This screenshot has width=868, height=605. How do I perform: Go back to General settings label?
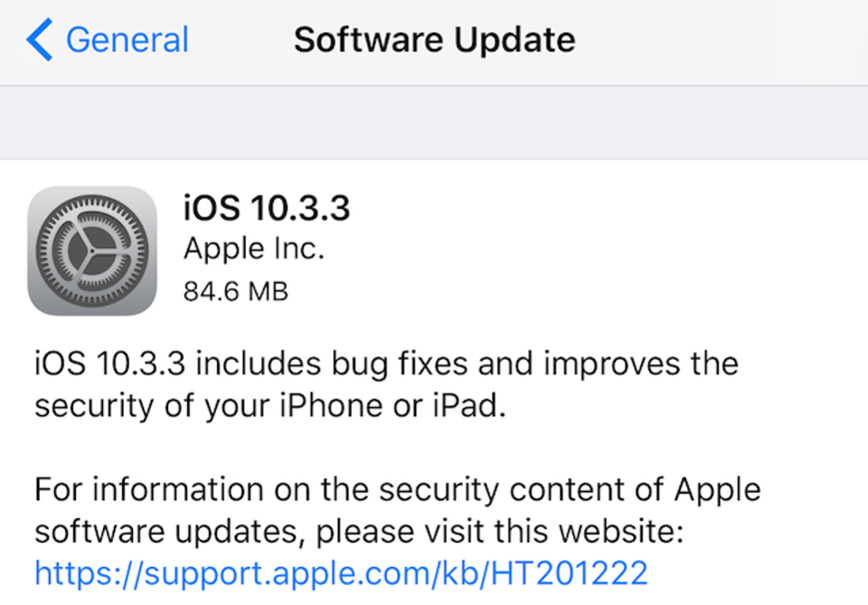point(127,41)
